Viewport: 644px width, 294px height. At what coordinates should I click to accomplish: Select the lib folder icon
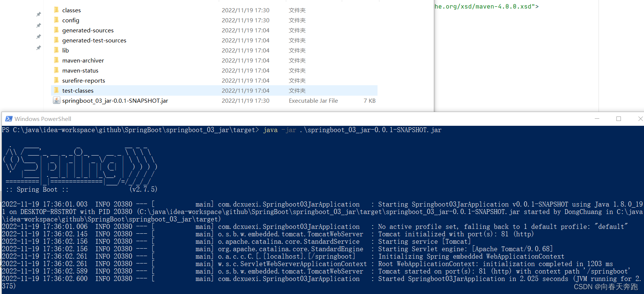pos(56,50)
